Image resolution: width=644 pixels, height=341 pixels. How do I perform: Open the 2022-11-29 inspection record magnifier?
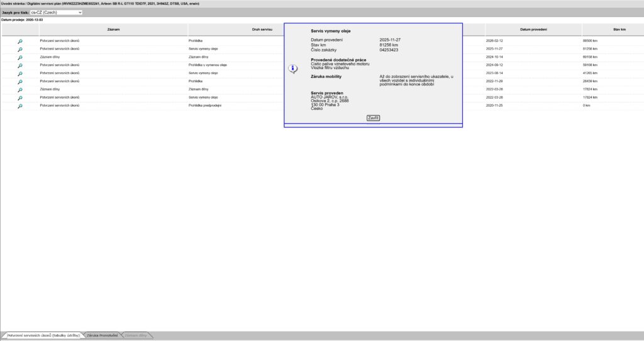(20, 82)
